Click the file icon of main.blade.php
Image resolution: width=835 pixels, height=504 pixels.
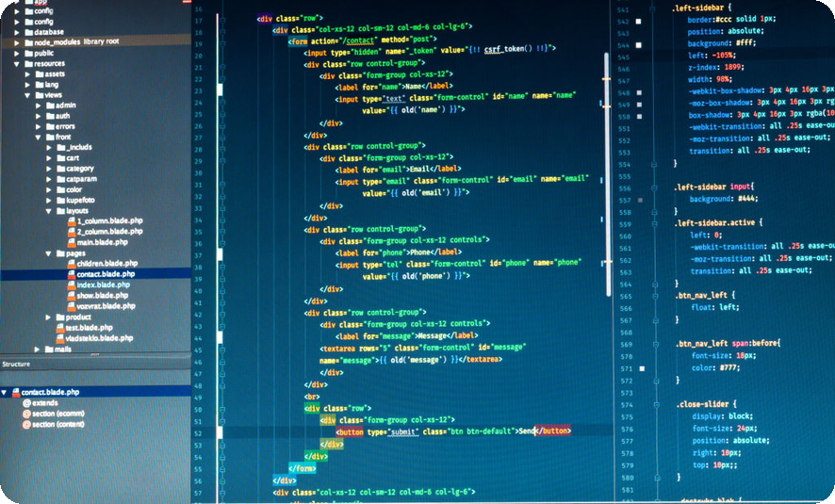(72, 242)
